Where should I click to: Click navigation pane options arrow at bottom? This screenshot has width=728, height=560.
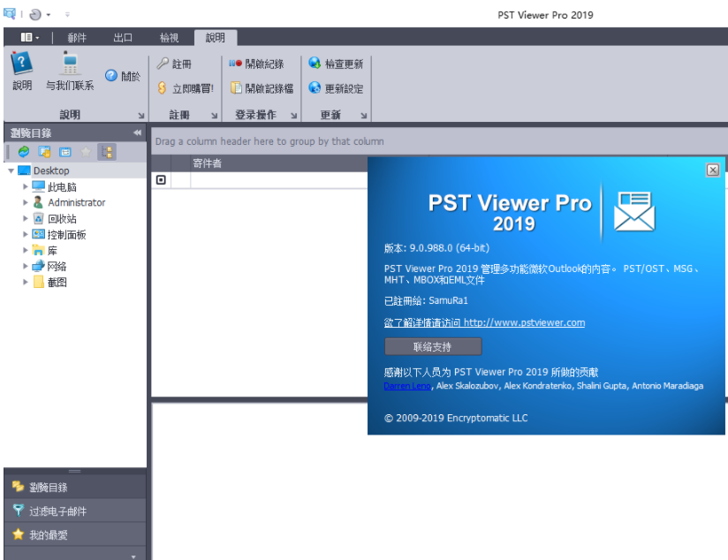(x=133, y=556)
